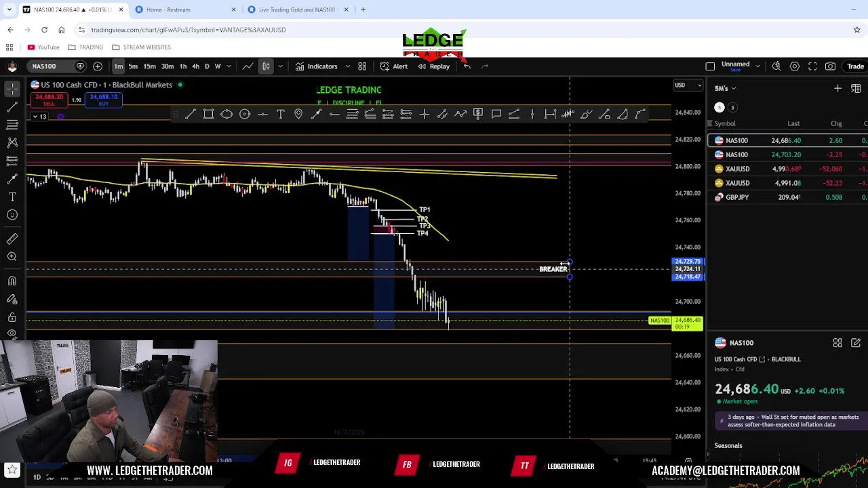This screenshot has height=488, width=868.
Task: Open advanced view icon in watchlist header
Action: point(856,88)
